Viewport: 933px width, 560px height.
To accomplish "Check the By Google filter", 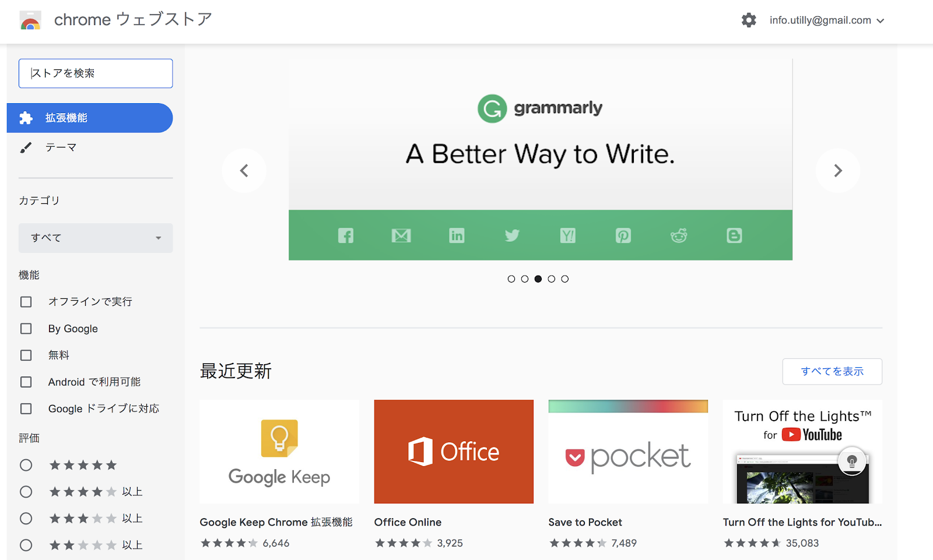I will [x=26, y=329].
